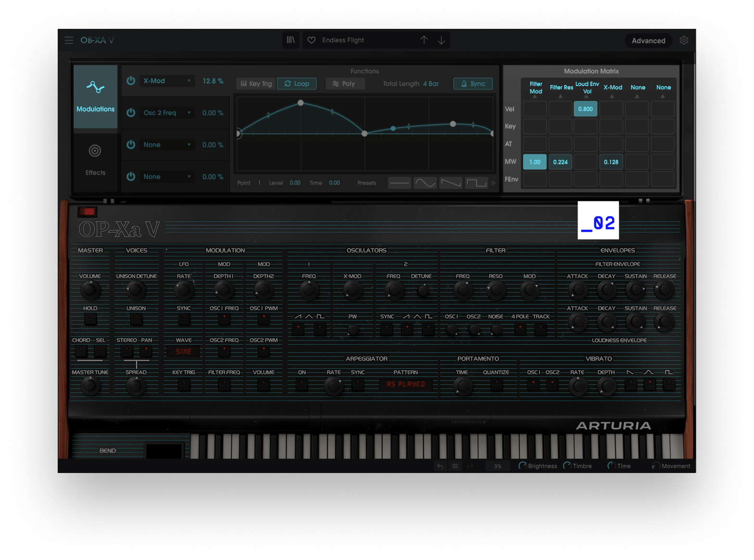This screenshot has height=560, width=754.
Task: Expand the LFO wave SINE selector
Action: pos(184,351)
